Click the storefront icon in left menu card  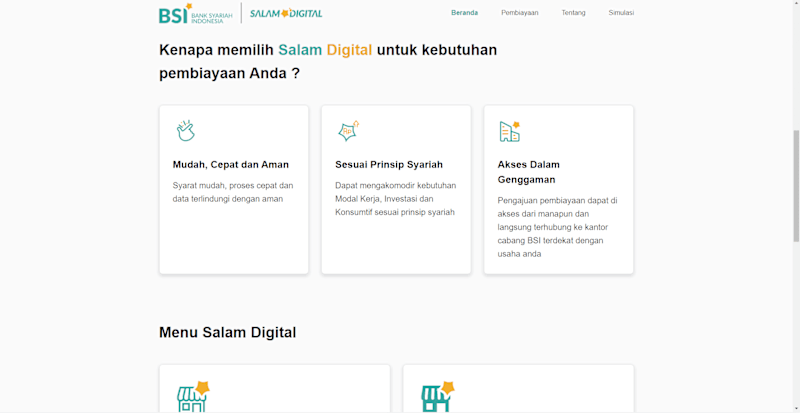[193, 396]
